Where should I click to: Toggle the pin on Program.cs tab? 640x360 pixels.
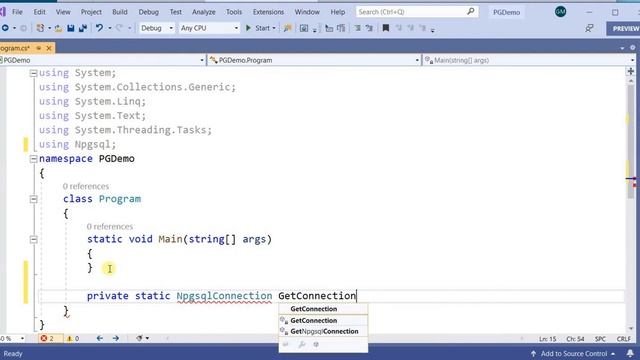click(39, 48)
